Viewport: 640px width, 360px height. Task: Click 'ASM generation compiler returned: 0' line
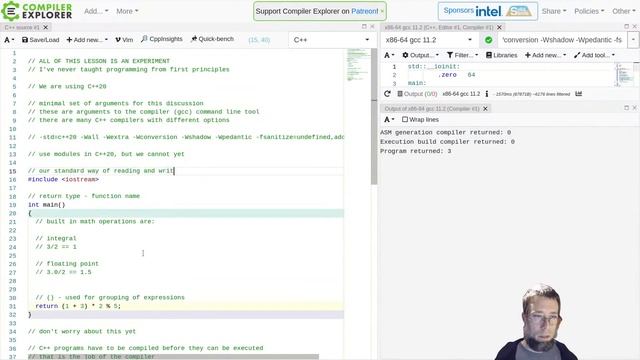coord(445,132)
